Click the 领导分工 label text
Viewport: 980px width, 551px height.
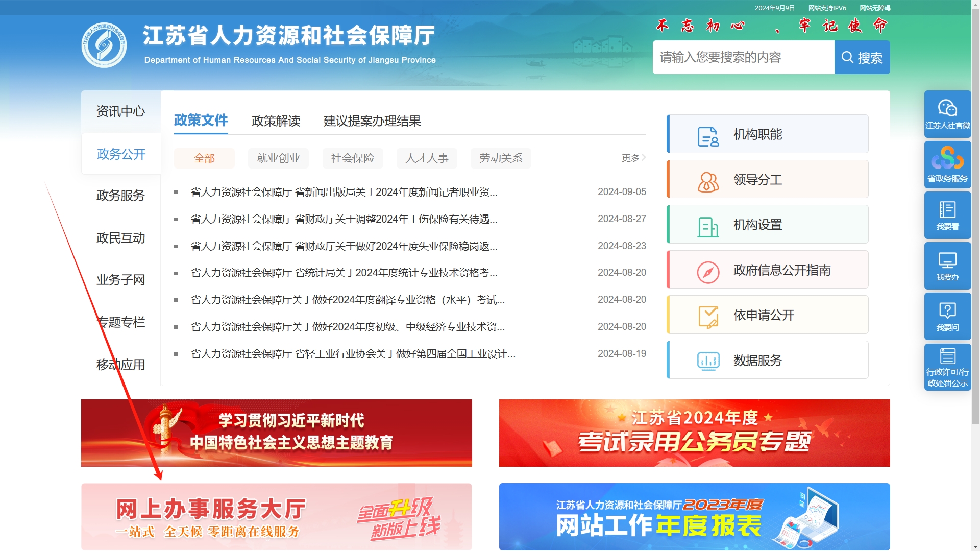pos(757,180)
